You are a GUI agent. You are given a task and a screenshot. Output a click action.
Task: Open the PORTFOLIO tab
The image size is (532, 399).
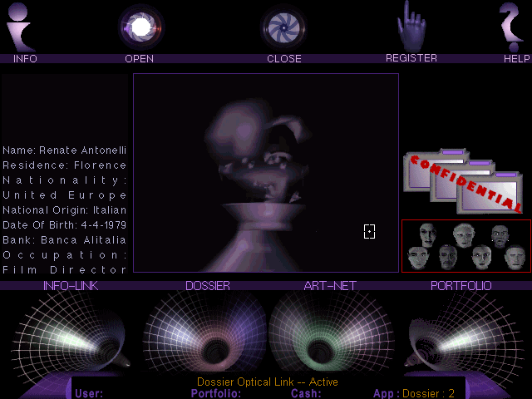461,286
